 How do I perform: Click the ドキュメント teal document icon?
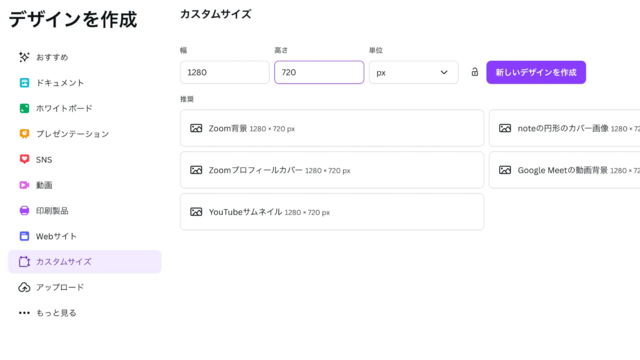click(x=24, y=83)
